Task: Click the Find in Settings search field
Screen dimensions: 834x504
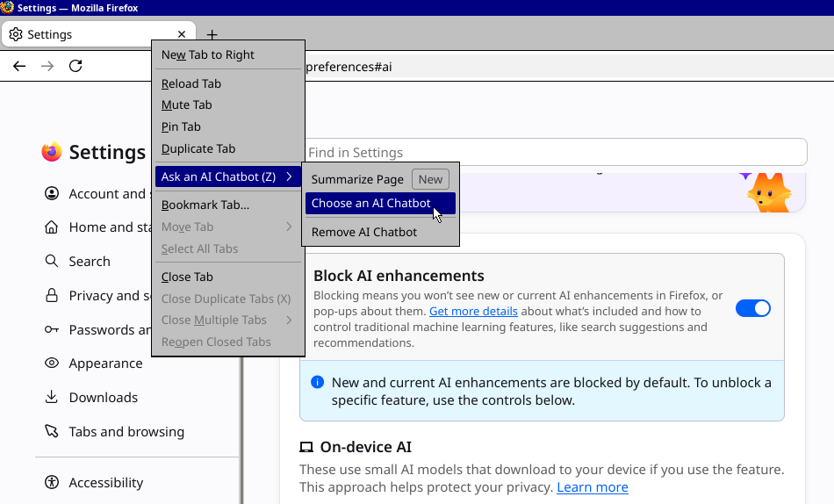Action: [556, 152]
